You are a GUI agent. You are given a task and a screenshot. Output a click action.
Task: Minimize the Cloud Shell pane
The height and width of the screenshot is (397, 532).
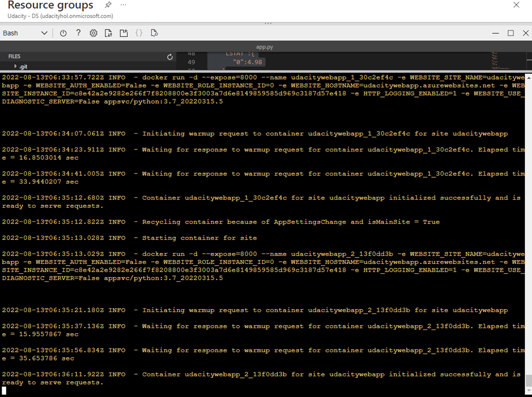pyautogui.click(x=495, y=33)
